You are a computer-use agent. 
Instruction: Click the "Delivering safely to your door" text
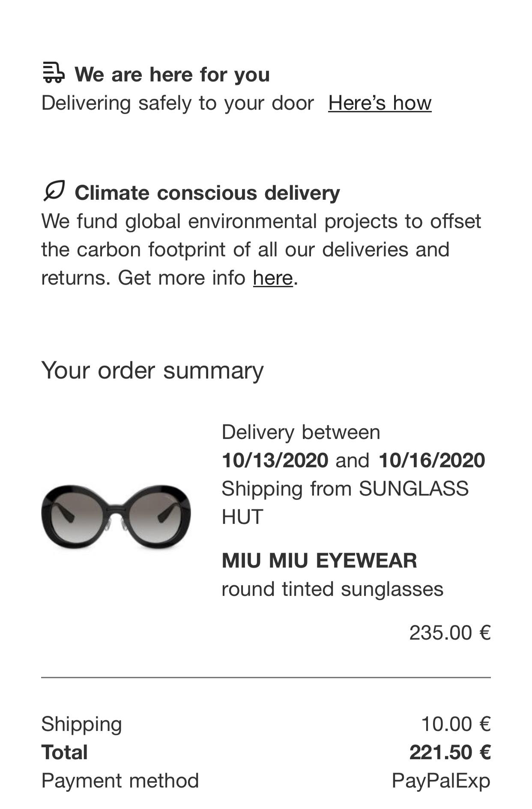coord(178,103)
